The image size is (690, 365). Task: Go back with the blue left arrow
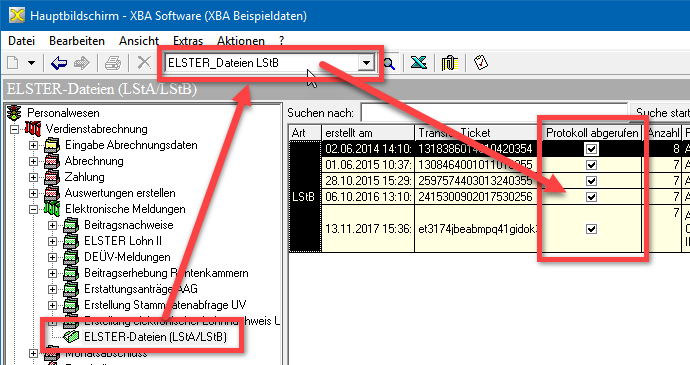tap(59, 63)
